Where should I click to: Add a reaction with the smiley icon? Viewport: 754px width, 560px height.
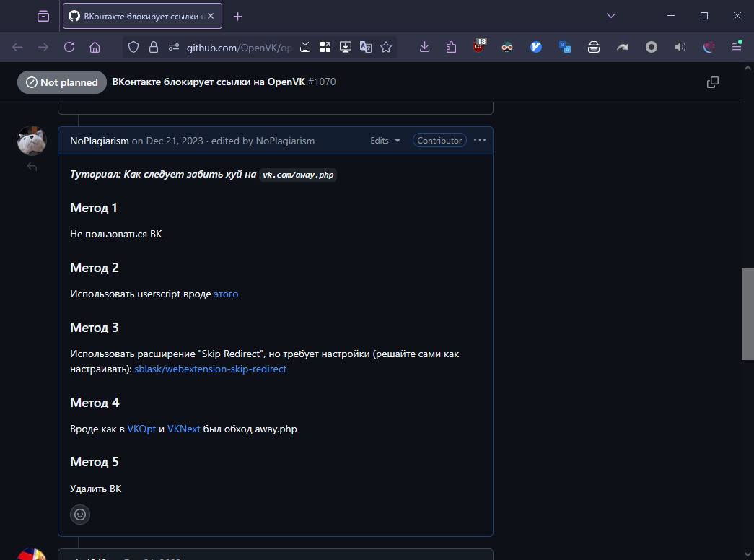[80, 515]
